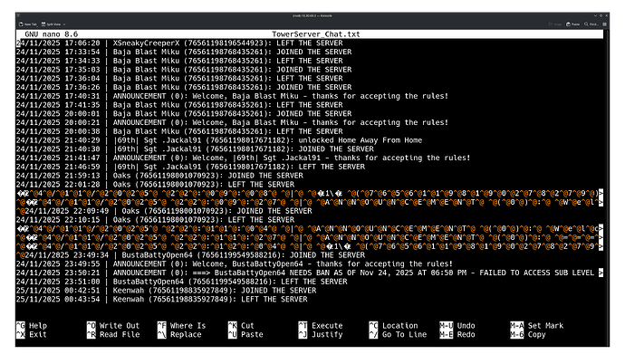Click the ^U Paste shortcut in nano footer
The width and height of the screenshot is (625, 364).
click(245, 334)
